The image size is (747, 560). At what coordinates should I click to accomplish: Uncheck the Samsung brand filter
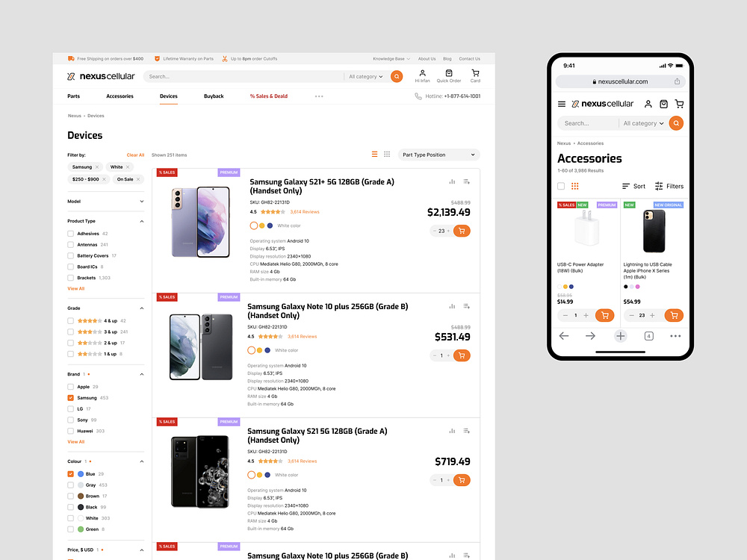point(69,398)
